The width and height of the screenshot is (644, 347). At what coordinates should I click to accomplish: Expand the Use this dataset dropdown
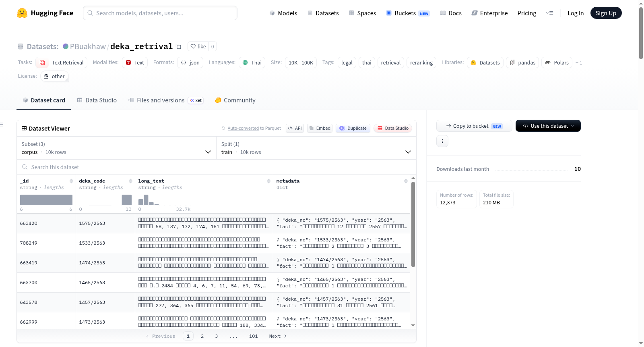pyautogui.click(x=548, y=126)
